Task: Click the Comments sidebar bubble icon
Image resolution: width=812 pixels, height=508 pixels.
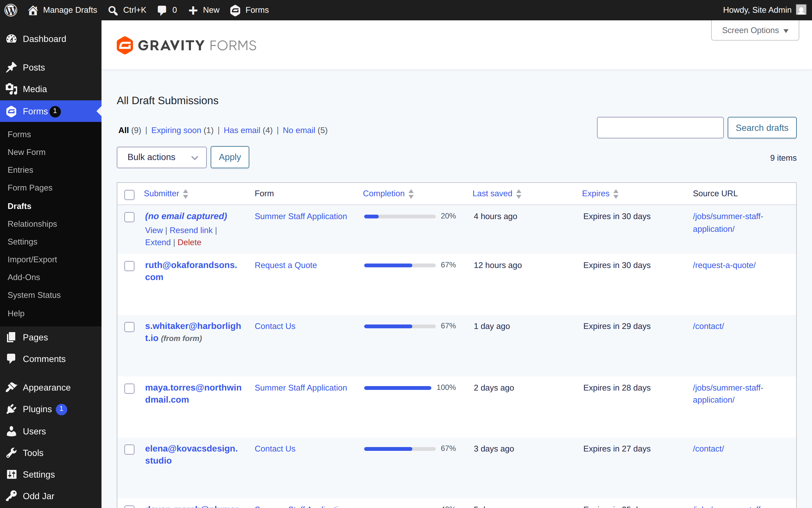Action: pos(11,359)
